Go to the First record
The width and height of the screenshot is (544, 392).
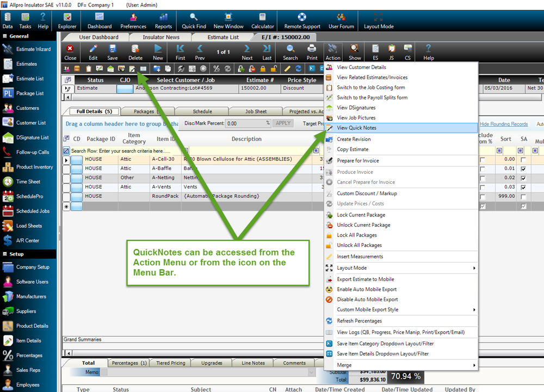point(181,52)
